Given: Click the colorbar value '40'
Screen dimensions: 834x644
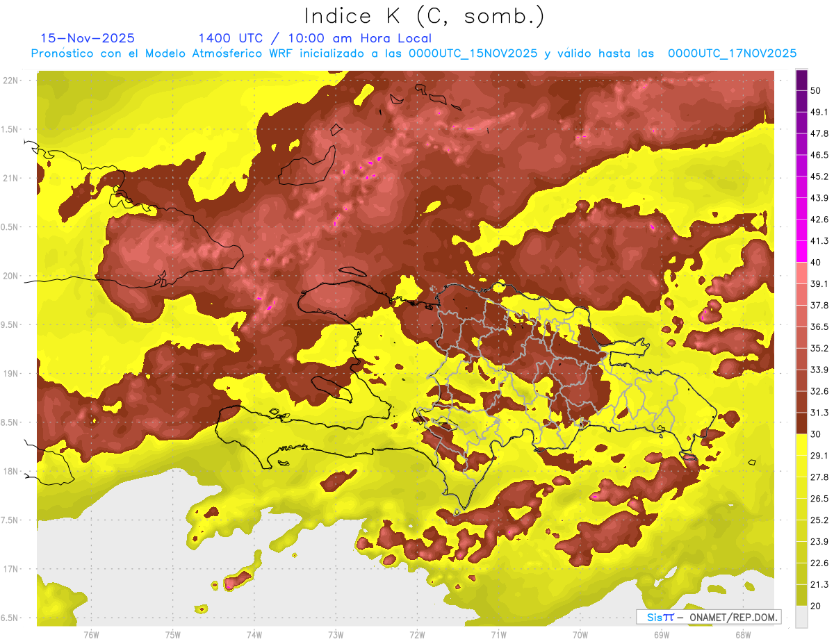Looking at the screenshot, I should click(x=816, y=263).
